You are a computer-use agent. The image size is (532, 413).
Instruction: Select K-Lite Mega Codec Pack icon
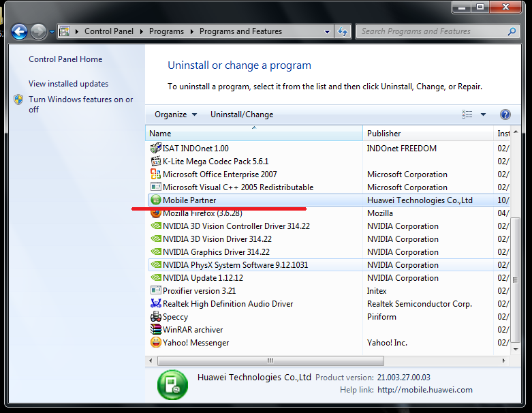point(156,161)
